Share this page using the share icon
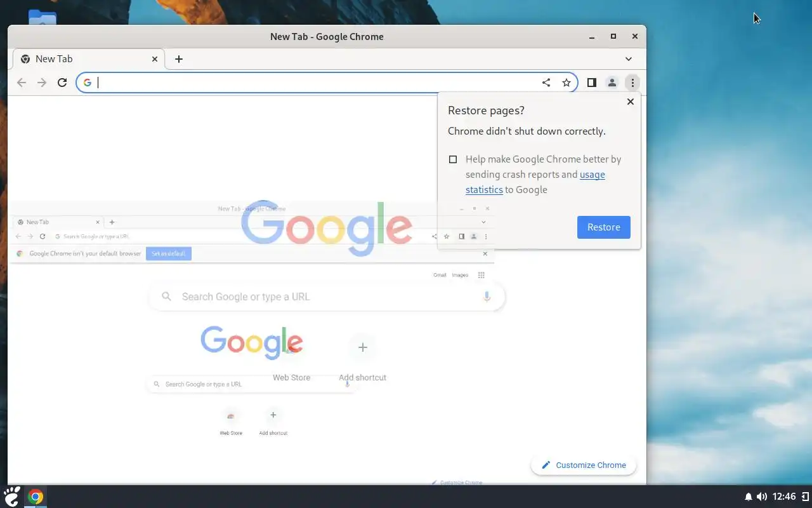This screenshot has height=508, width=812. point(546,83)
